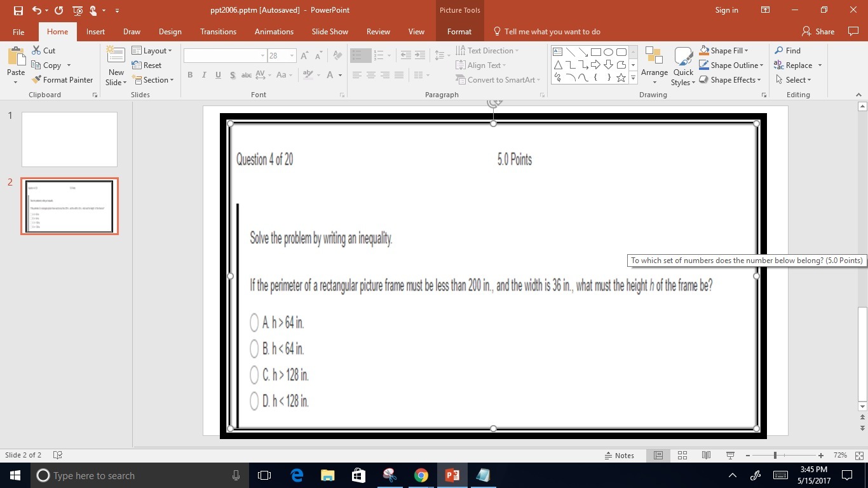Open the Transitions tab

click(x=218, y=31)
